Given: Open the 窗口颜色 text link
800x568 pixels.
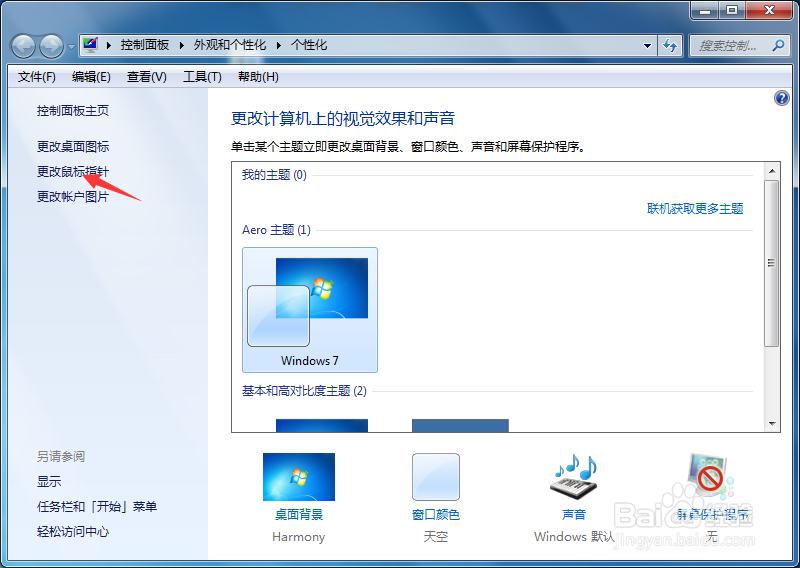Looking at the screenshot, I should click(x=436, y=514).
